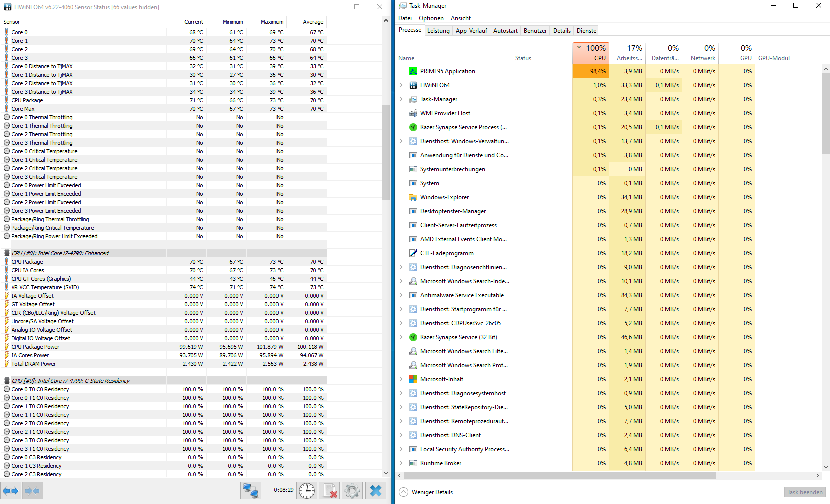Click the blue X close-sensors button in HWiNFO
830x504 pixels.
click(x=376, y=491)
